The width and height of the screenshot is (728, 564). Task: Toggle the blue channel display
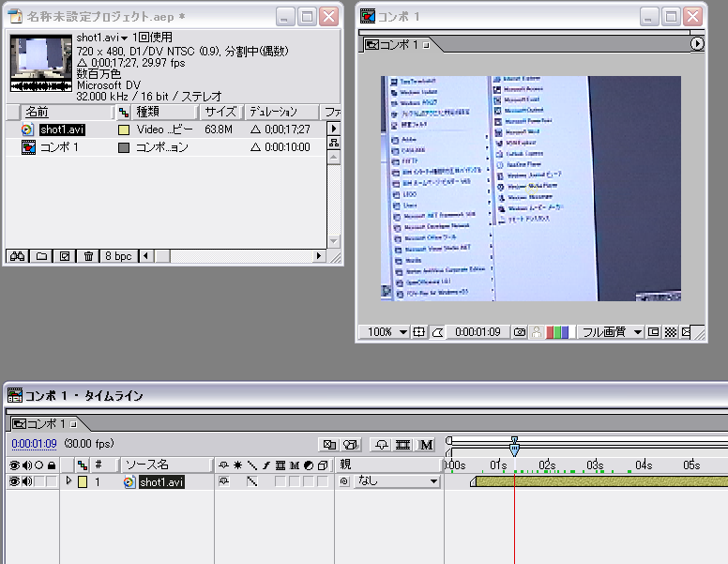pyautogui.click(x=565, y=332)
